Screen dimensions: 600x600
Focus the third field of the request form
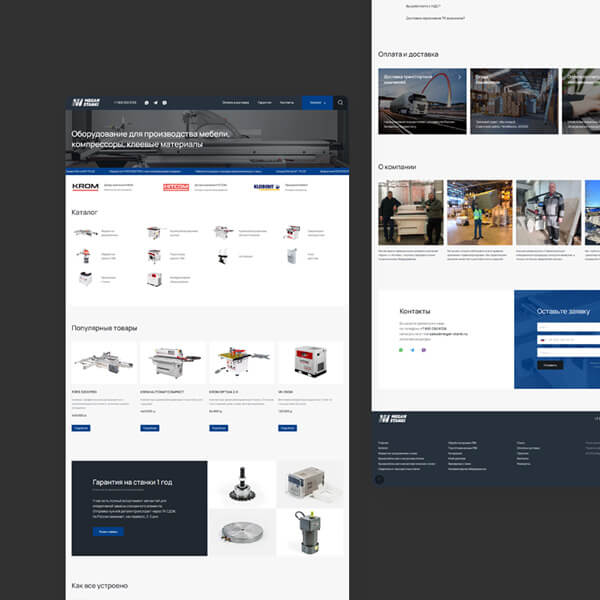pyautogui.click(x=569, y=352)
